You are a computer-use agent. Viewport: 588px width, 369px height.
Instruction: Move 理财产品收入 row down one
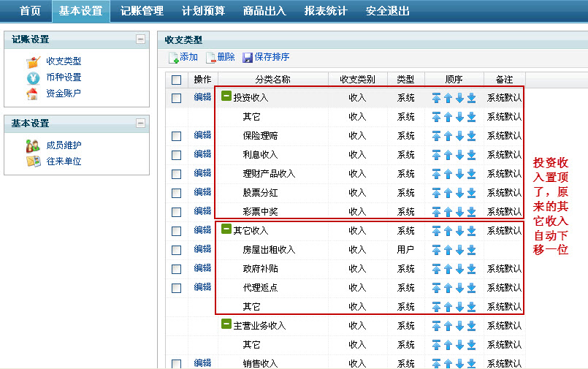(x=459, y=174)
